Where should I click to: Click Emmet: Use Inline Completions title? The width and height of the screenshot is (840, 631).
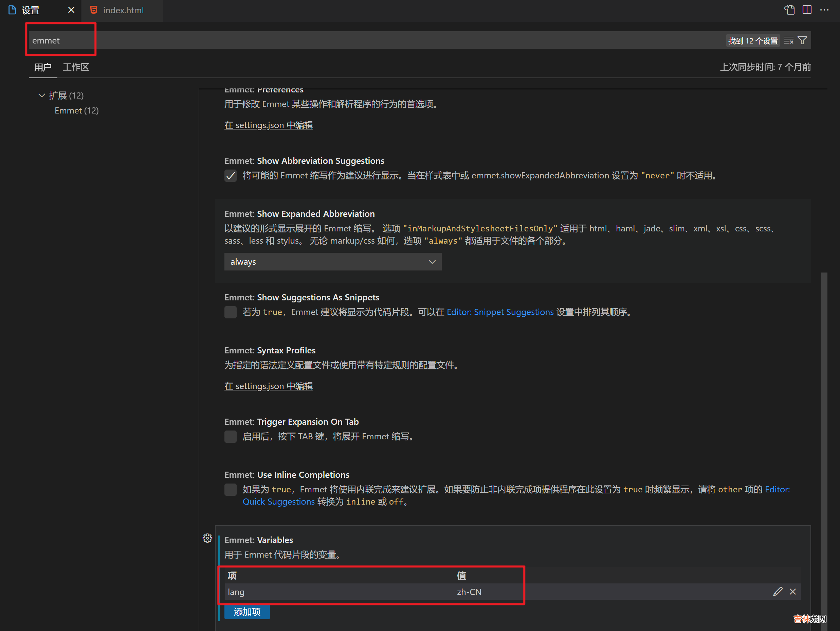(287, 475)
